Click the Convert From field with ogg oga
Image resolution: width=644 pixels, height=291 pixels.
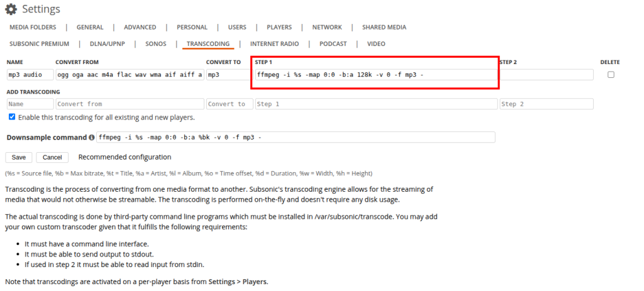pos(130,75)
